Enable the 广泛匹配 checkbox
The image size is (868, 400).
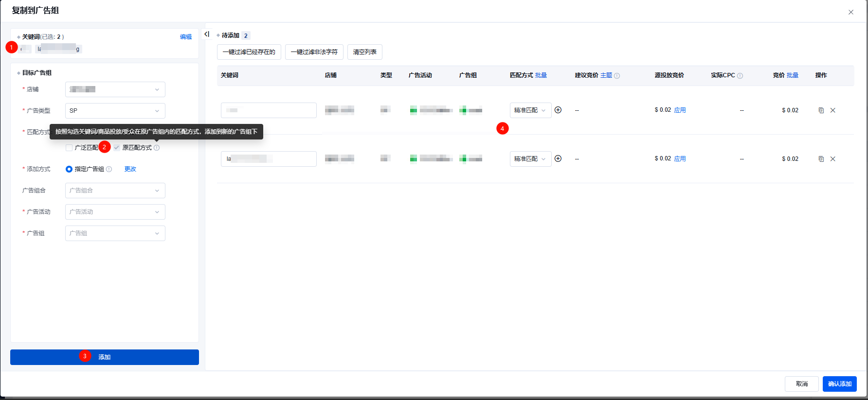coord(69,148)
